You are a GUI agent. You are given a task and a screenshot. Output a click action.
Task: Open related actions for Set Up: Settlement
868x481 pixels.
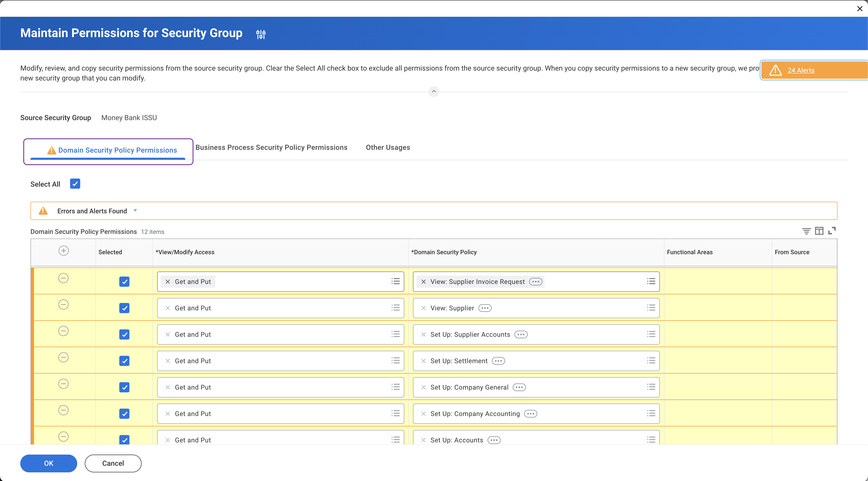click(498, 361)
